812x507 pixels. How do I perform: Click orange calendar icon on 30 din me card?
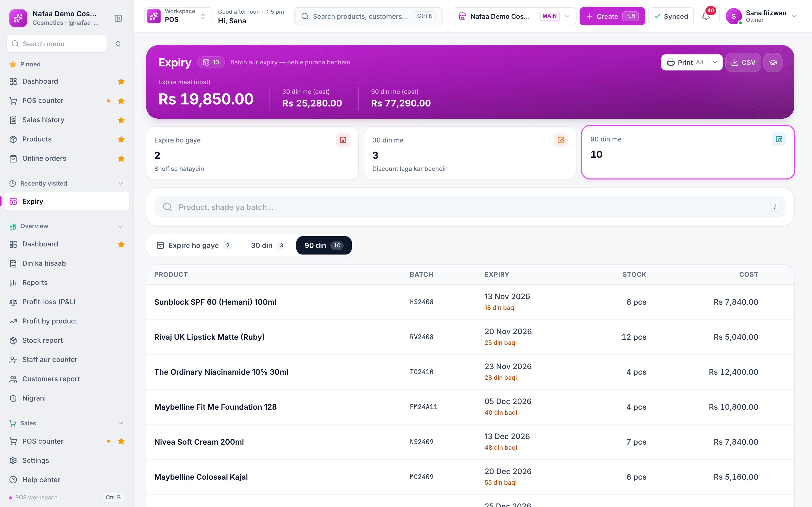[561, 140]
